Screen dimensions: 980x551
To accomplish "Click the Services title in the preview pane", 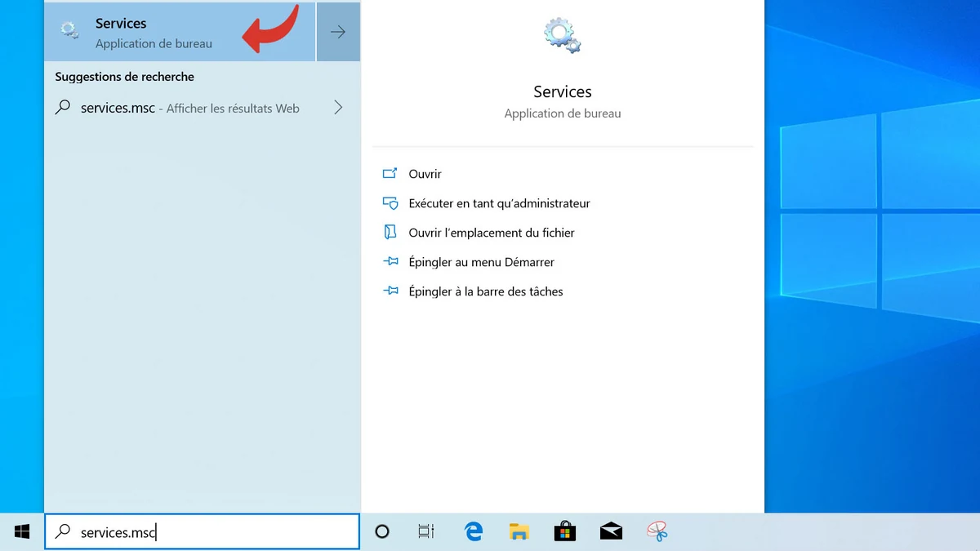I will tap(562, 91).
